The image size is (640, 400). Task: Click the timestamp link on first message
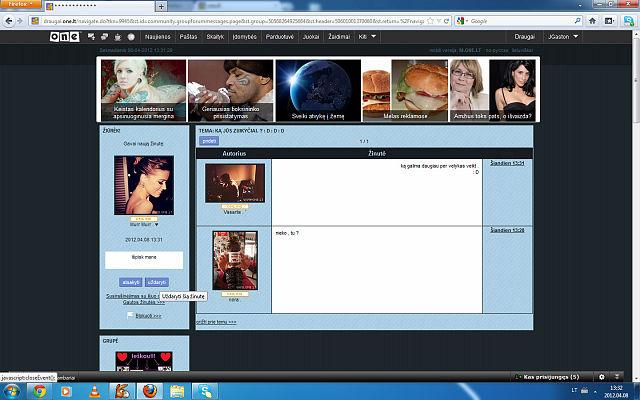(507, 163)
